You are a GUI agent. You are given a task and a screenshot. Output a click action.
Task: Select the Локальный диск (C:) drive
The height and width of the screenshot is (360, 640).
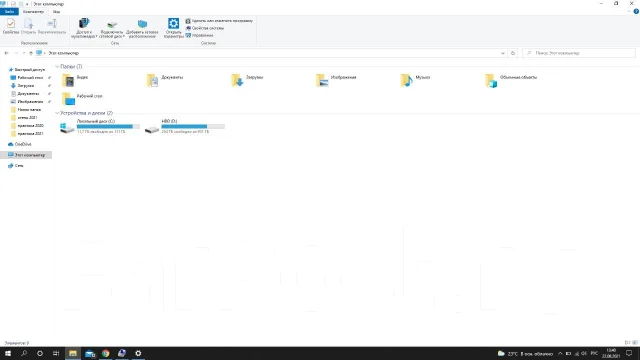(100, 127)
